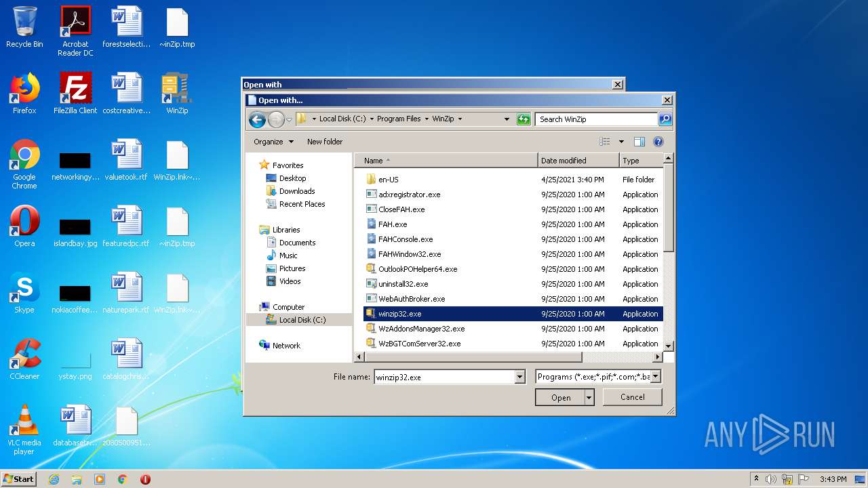The width and height of the screenshot is (868, 488).
Task: Click the volume icon in system tray
Action: [x=771, y=479]
